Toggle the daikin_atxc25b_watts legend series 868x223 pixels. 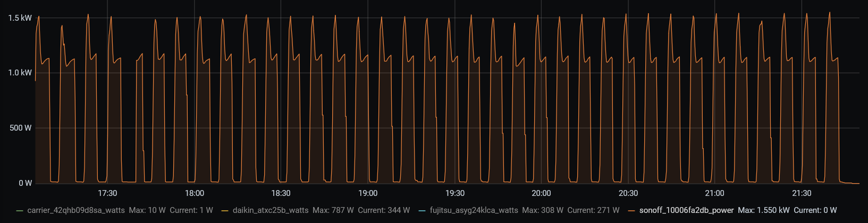point(271,210)
